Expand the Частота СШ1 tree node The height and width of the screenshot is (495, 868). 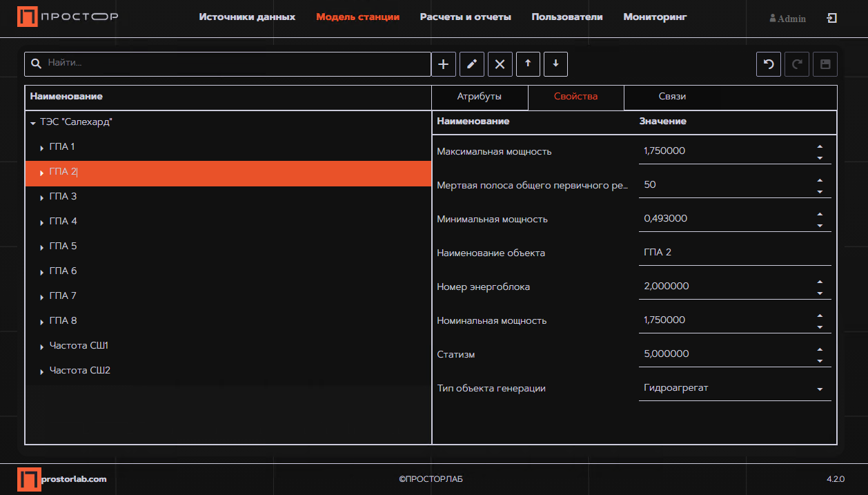pos(42,347)
